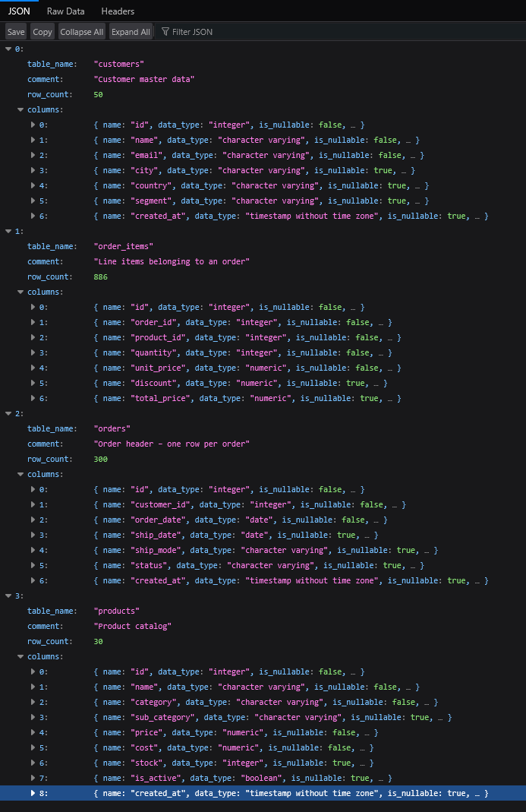
Task: Expand the orders "ship_mode" column row
Action: (33, 551)
